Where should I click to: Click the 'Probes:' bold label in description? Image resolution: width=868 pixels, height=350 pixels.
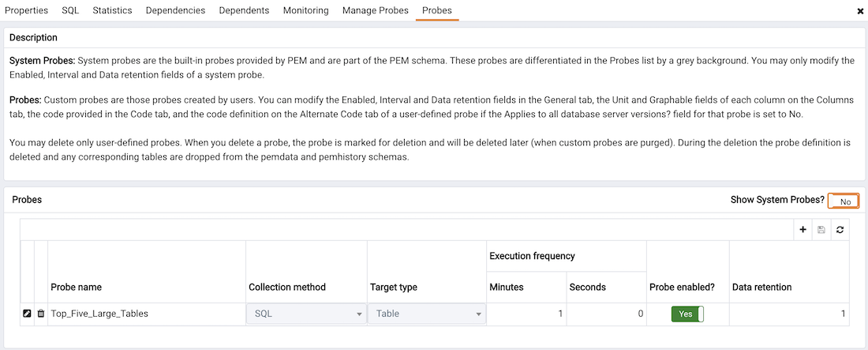tap(25, 100)
